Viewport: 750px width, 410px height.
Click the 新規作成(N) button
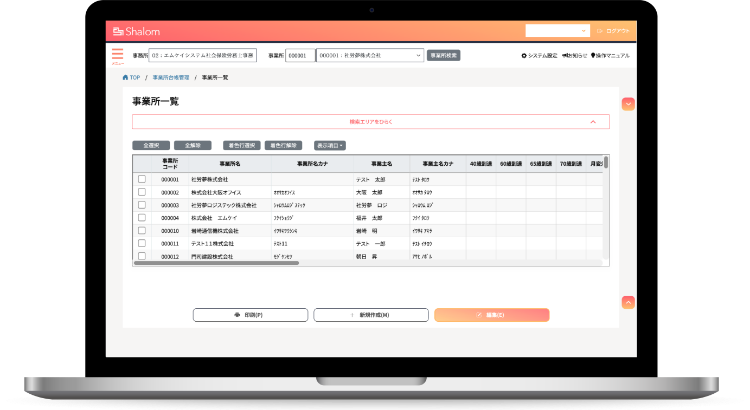(371, 315)
